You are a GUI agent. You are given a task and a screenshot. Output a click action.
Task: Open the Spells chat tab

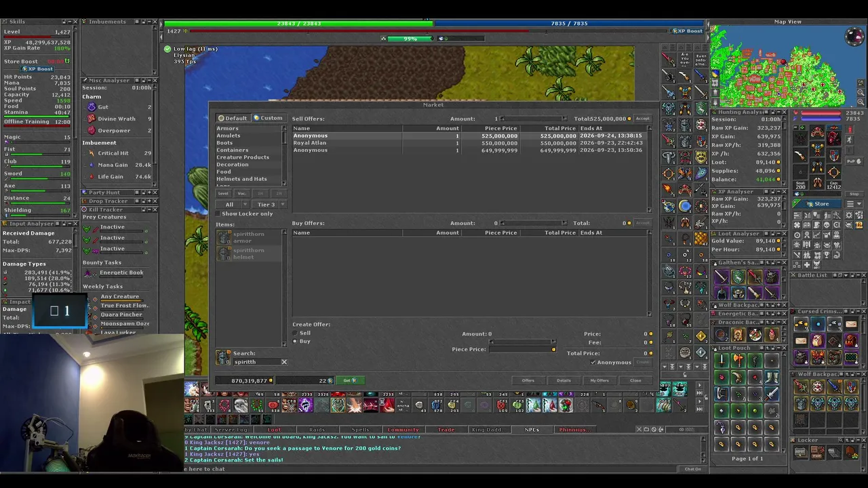(360, 430)
